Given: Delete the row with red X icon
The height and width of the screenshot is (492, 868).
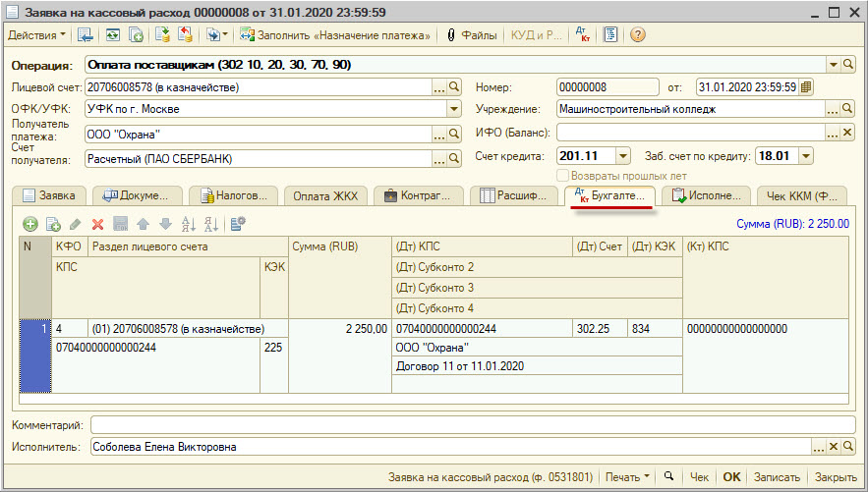Looking at the screenshot, I should pyautogui.click(x=97, y=224).
